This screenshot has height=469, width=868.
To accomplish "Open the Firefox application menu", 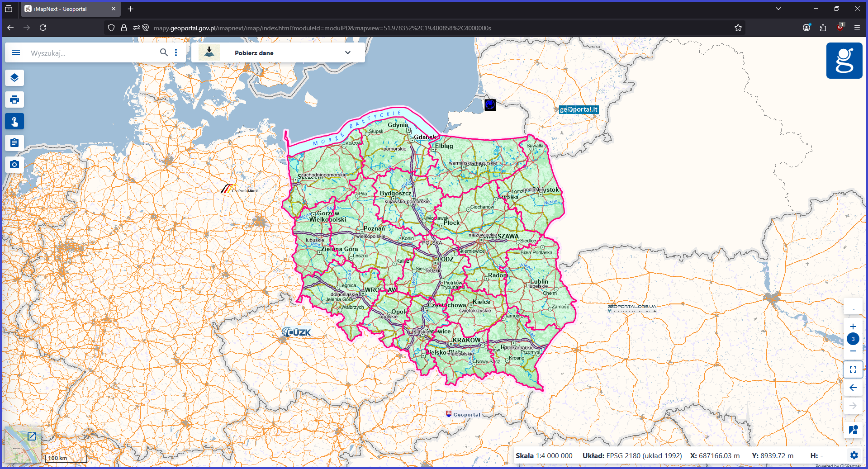I will click(858, 28).
